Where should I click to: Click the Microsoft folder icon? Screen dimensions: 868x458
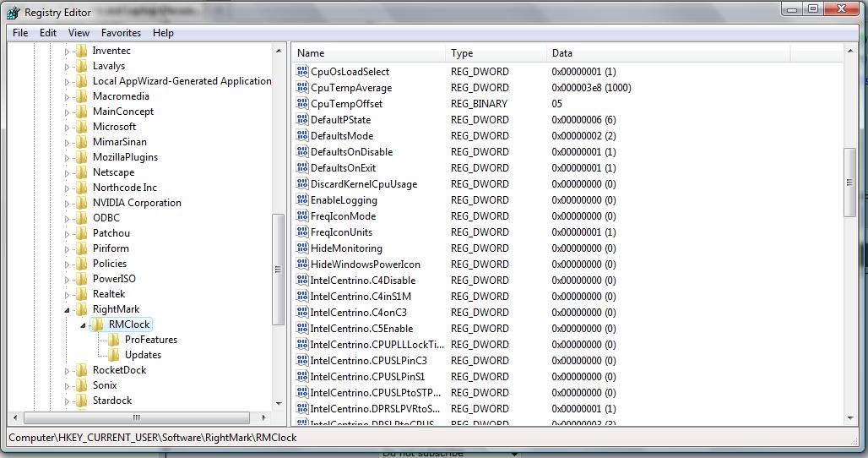pyautogui.click(x=82, y=126)
